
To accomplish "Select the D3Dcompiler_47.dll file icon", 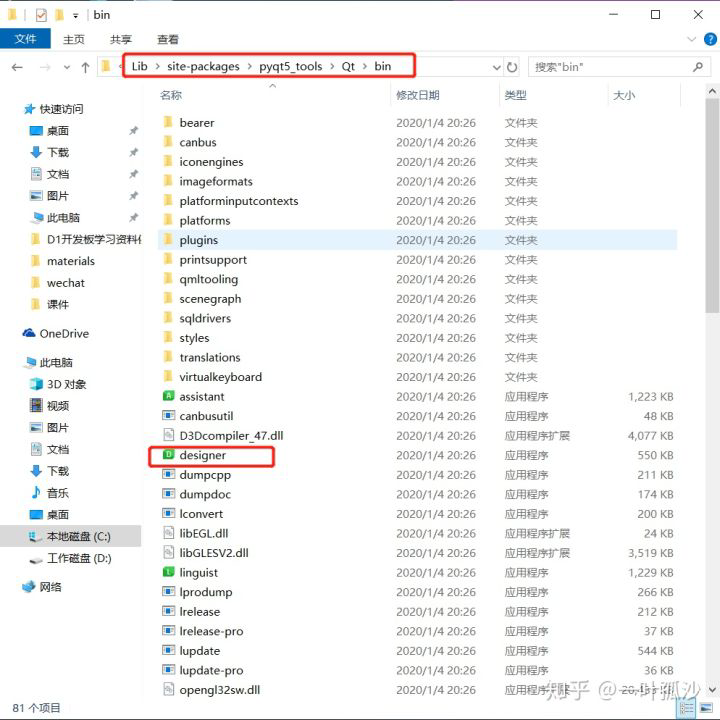I will [x=169, y=435].
